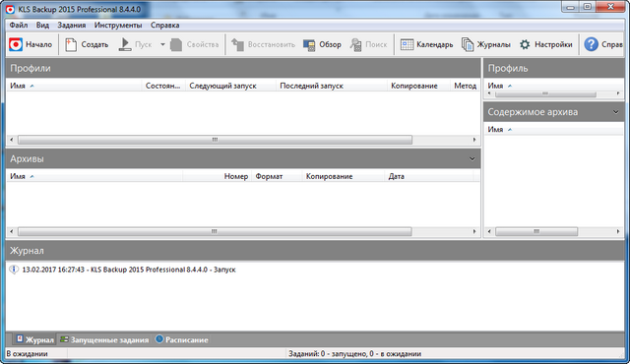
Task: Click Имя header in Содержимое архива
Action: coord(495,129)
